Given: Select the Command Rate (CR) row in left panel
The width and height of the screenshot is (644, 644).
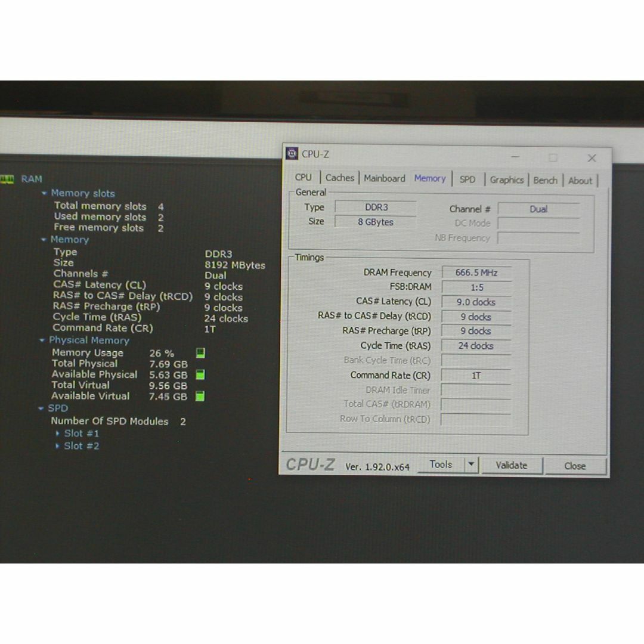Looking at the screenshot, I should (134, 328).
